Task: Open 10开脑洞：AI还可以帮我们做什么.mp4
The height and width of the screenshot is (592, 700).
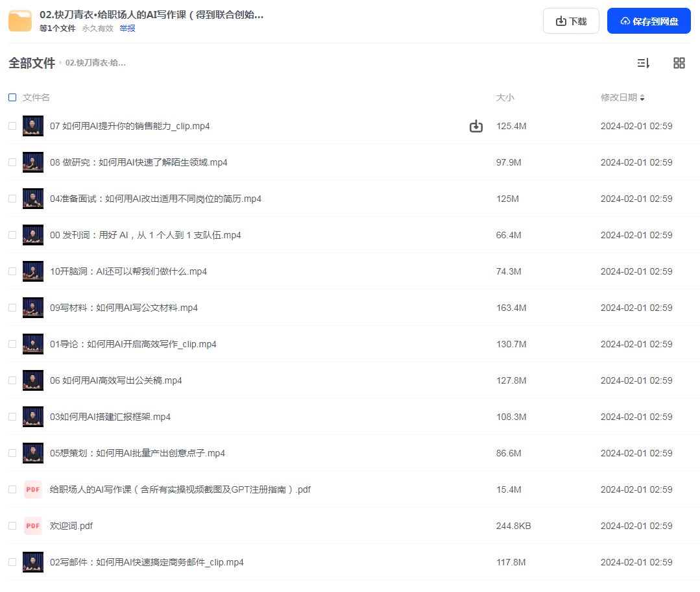Action: click(x=128, y=271)
